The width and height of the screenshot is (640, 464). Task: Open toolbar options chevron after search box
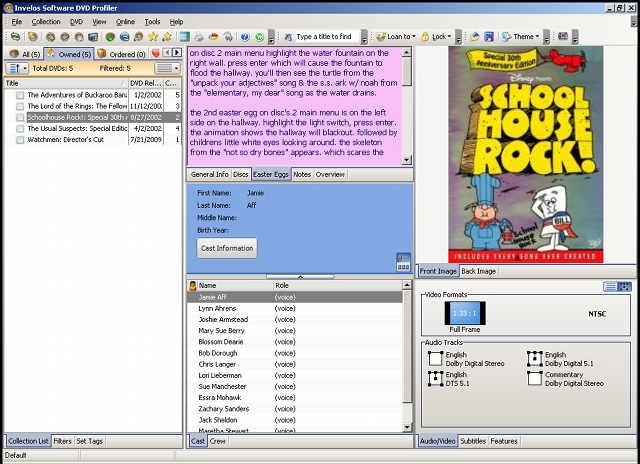pos(364,37)
